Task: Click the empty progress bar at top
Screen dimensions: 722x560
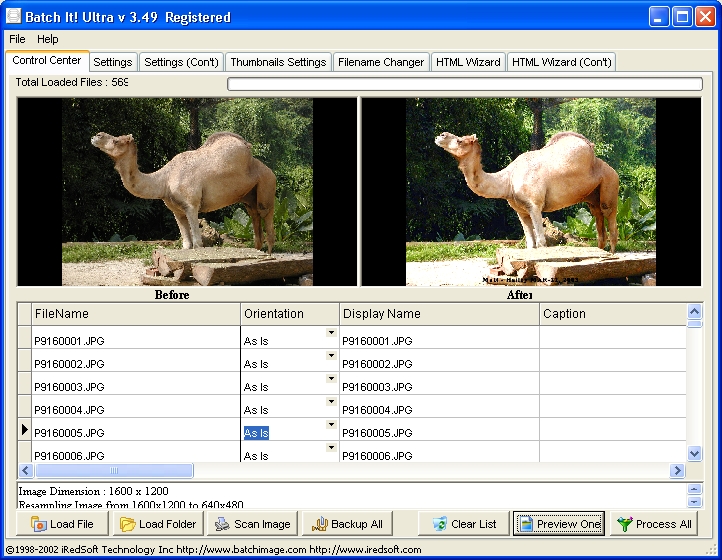Action: [x=465, y=84]
